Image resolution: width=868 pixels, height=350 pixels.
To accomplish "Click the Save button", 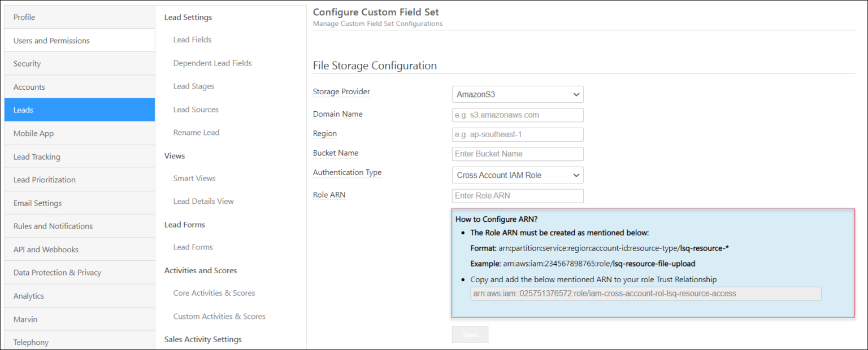I will click(470, 334).
